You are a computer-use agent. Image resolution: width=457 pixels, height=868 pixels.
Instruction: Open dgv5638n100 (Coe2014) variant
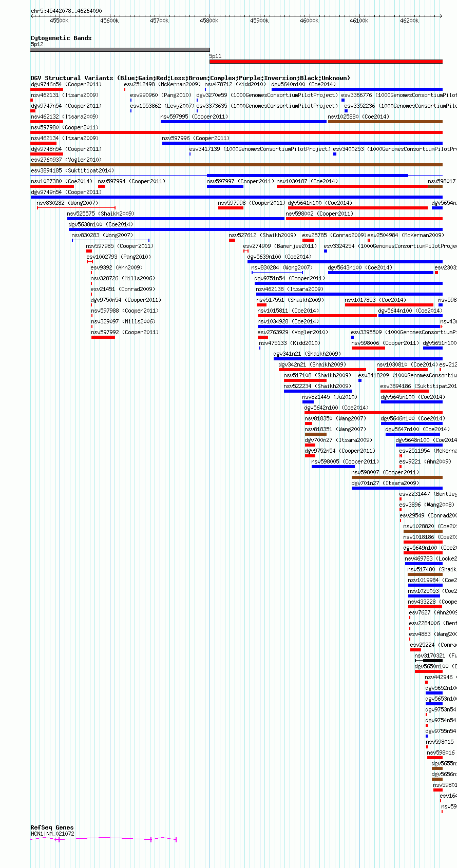point(255,229)
